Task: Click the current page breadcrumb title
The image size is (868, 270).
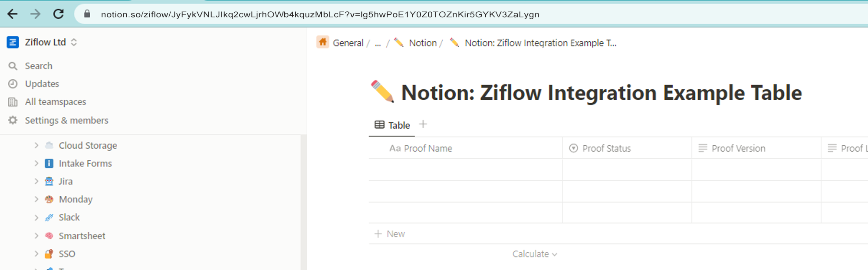Action: 540,43
